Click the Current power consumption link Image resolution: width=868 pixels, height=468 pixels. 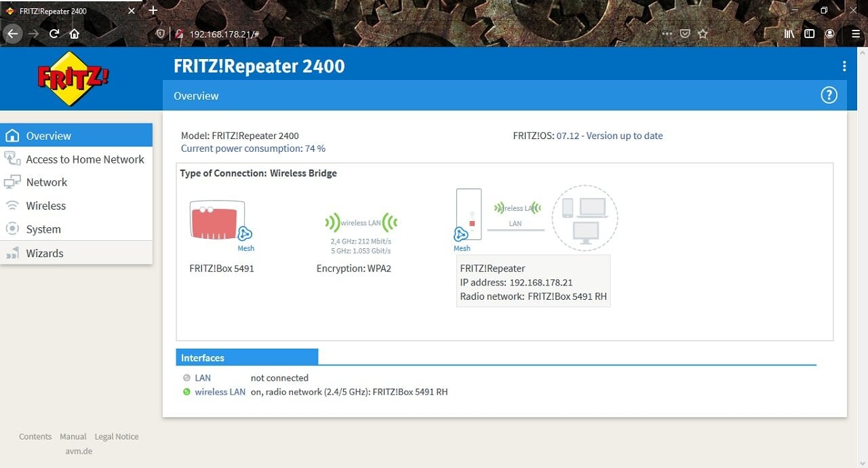(253, 149)
